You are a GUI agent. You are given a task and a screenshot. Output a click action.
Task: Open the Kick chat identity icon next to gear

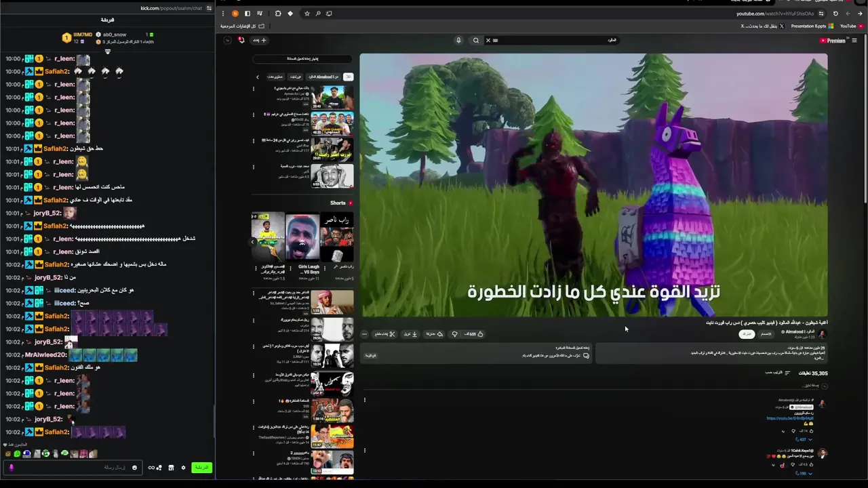[x=171, y=468]
